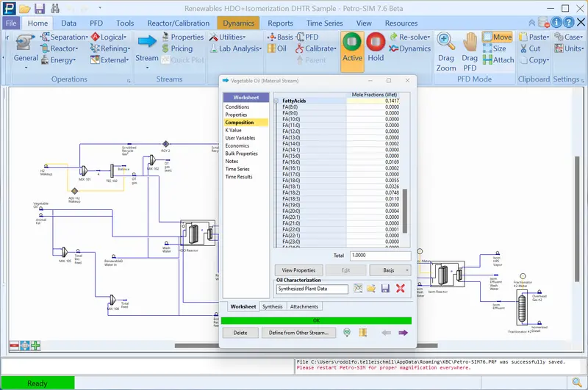Add a Stream with the blue arrow icon
The height and width of the screenshot is (390, 588).
[x=147, y=41]
